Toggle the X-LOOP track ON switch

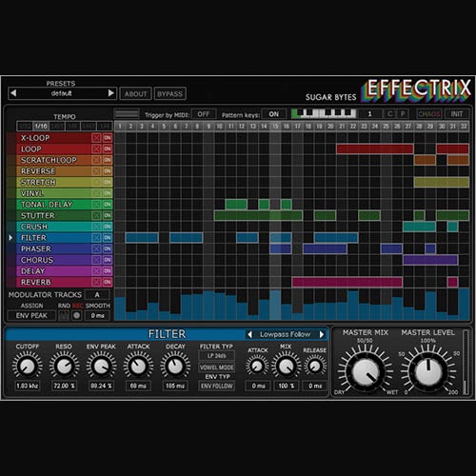pos(108,138)
